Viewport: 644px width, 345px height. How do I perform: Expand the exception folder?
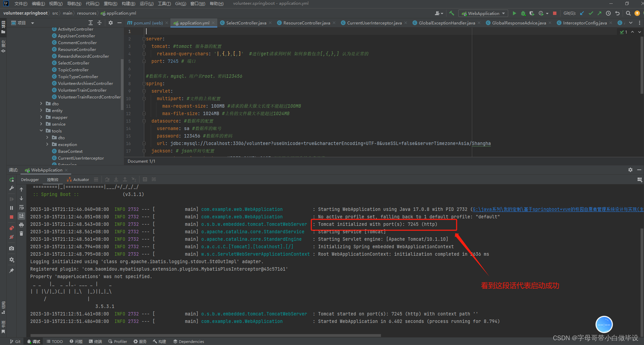coord(47,144)
